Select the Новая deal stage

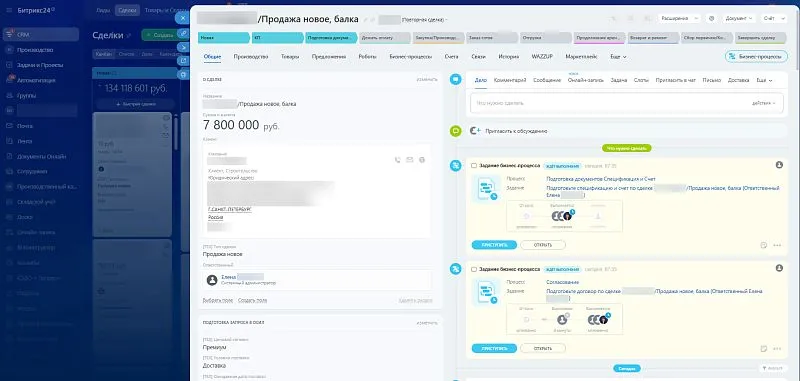tap(224, 38)
